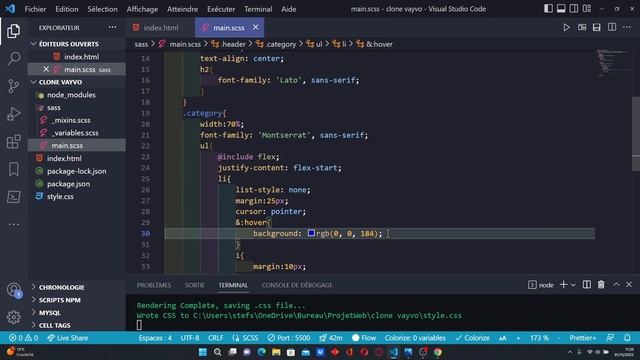Expand the MYSQL section
This screenshot has height=360, width=640.
click(50, 313)
